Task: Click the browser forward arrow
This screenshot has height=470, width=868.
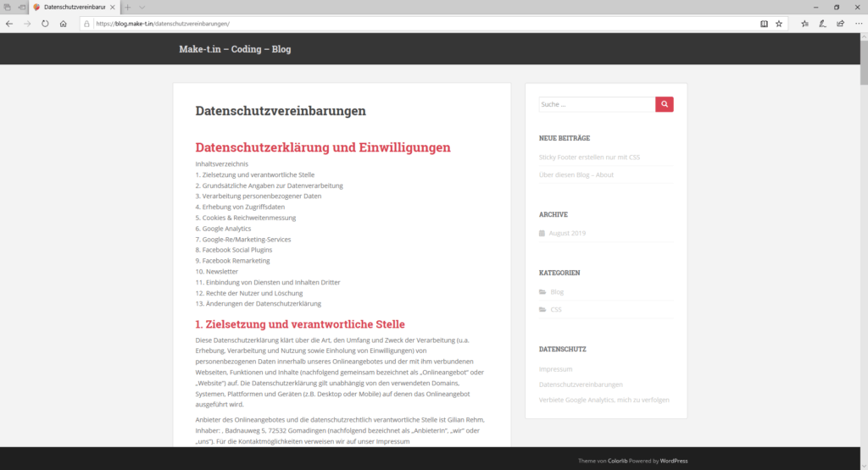Action: click(x=27, y=24)
